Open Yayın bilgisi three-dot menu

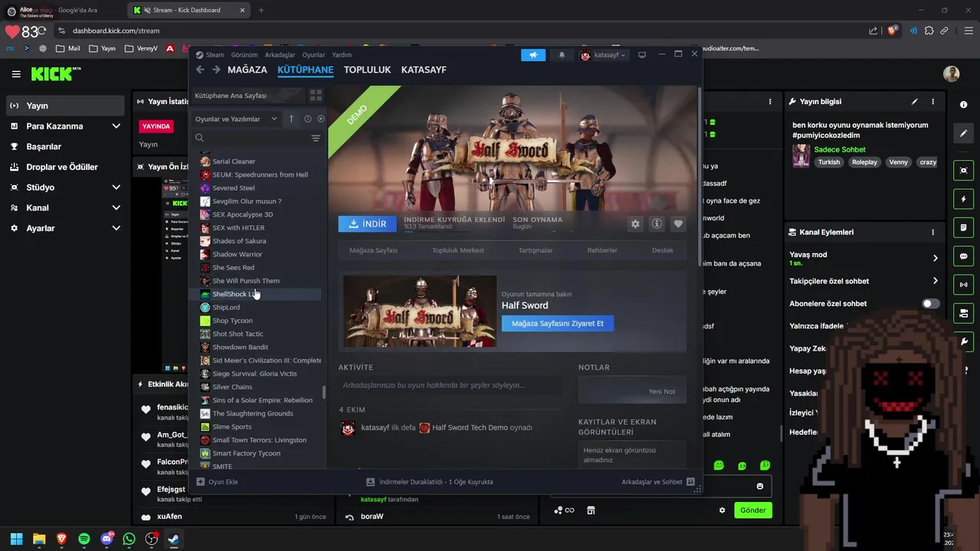pos(933,101)
